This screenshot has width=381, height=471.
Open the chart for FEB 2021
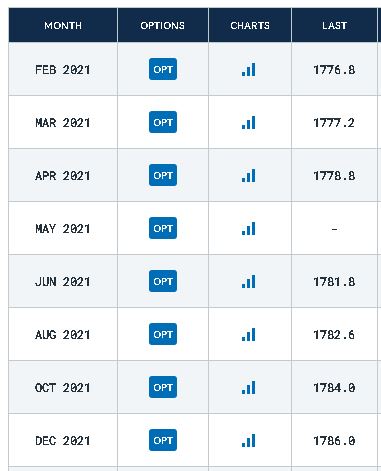pos(249,70)
